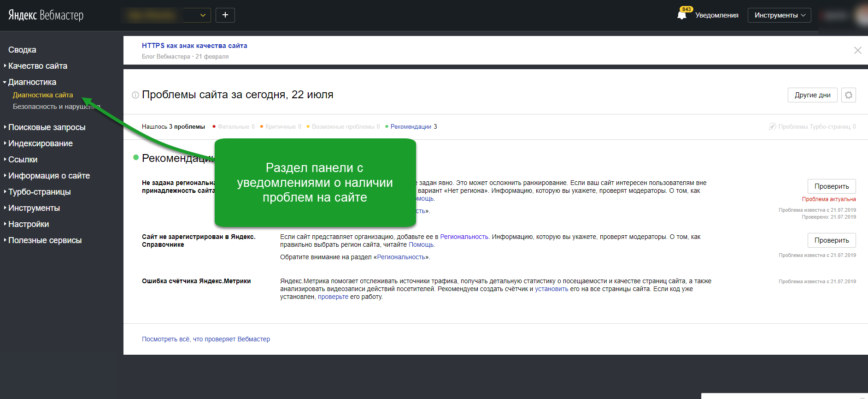Open the notifications bell icon

tap(682, 15)
